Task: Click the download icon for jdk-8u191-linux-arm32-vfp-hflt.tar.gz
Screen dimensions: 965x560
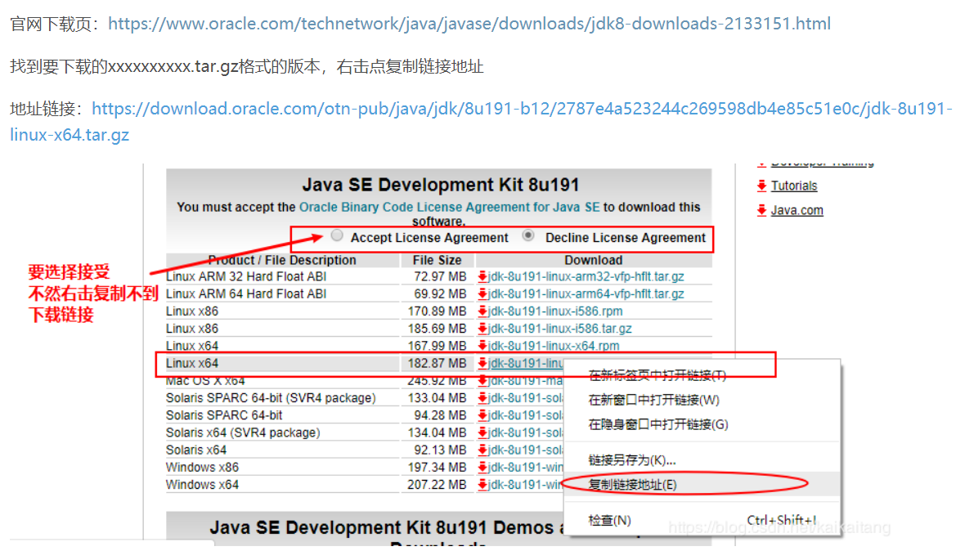Action: (482, 276)
